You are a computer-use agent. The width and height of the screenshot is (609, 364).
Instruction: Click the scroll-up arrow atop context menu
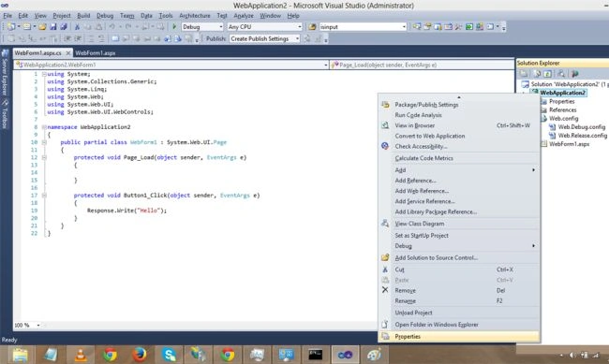[x=459, y=97]
